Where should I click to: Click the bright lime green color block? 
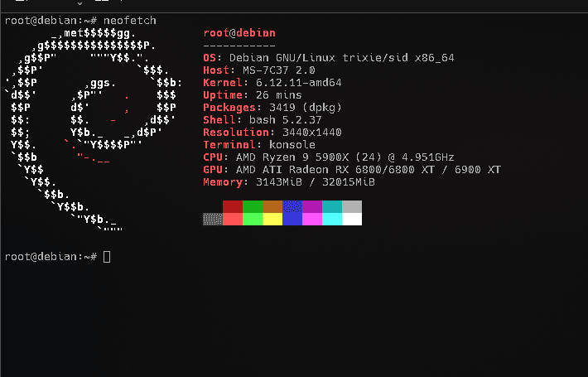click(x=253, y=219)
